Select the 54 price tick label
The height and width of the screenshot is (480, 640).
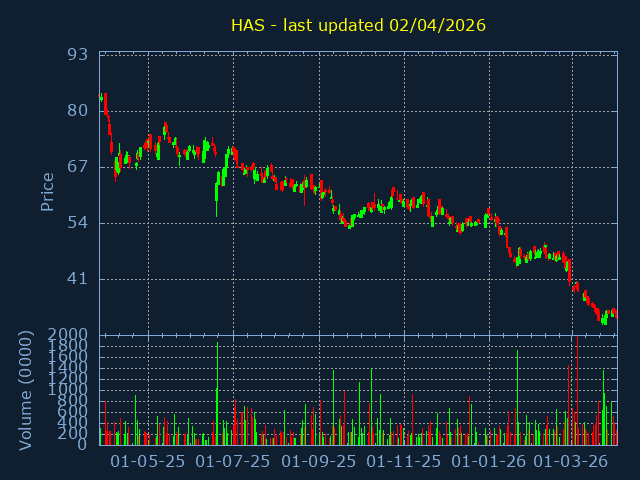pos(78,222)
